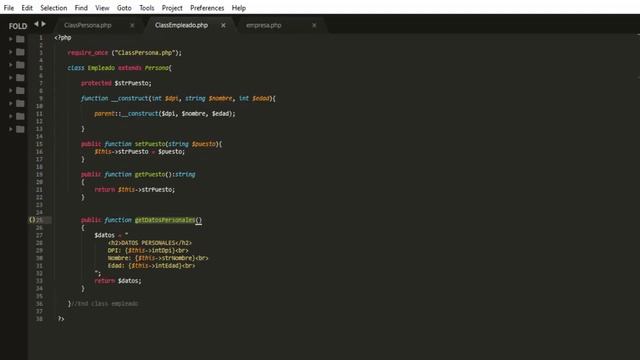Open the View menu

tap(102, 8)
